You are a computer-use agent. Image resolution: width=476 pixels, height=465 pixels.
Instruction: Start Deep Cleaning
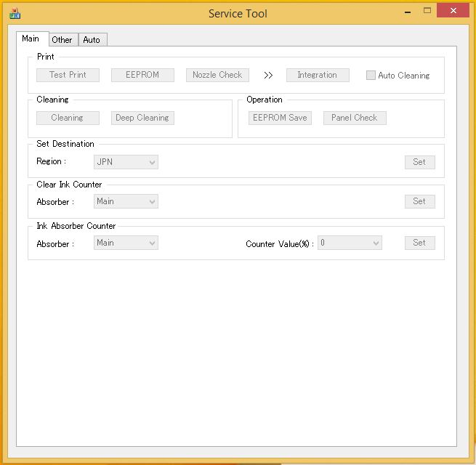pos(142,118)
